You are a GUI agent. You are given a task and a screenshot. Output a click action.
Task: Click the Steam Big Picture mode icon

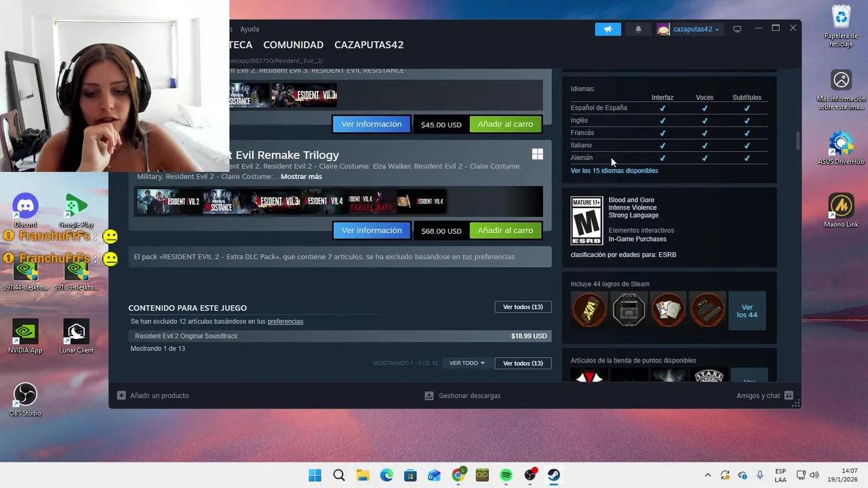point(737,29)
